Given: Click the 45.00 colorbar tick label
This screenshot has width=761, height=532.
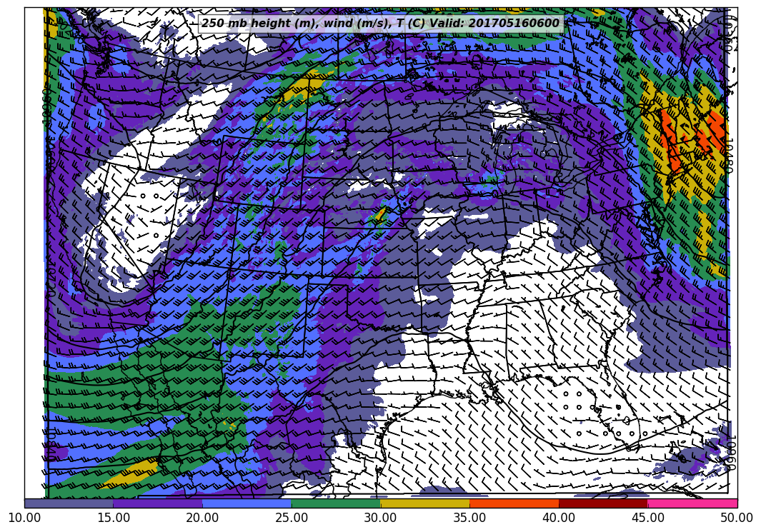Looking at the screenshot, I should (647, 518).
